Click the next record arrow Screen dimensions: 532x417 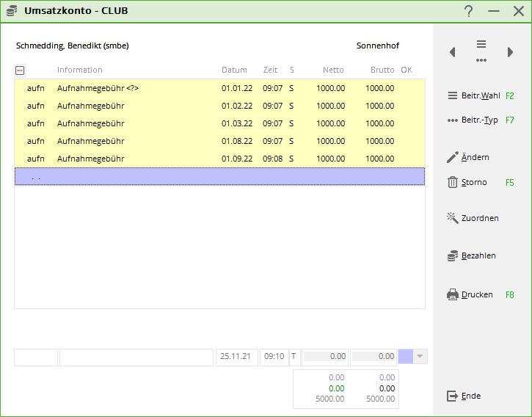(510, 52)
